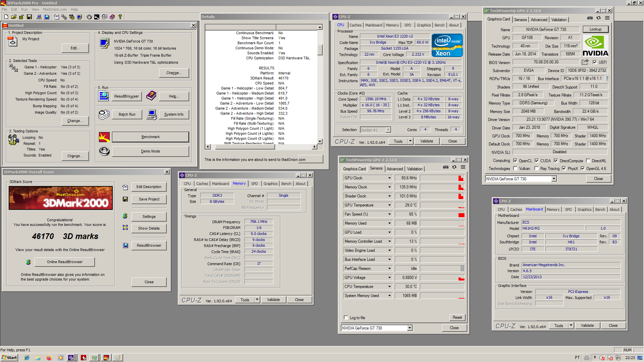
Task: Open Internet Explorer from the taskbar
Action: tap(27, 358)
